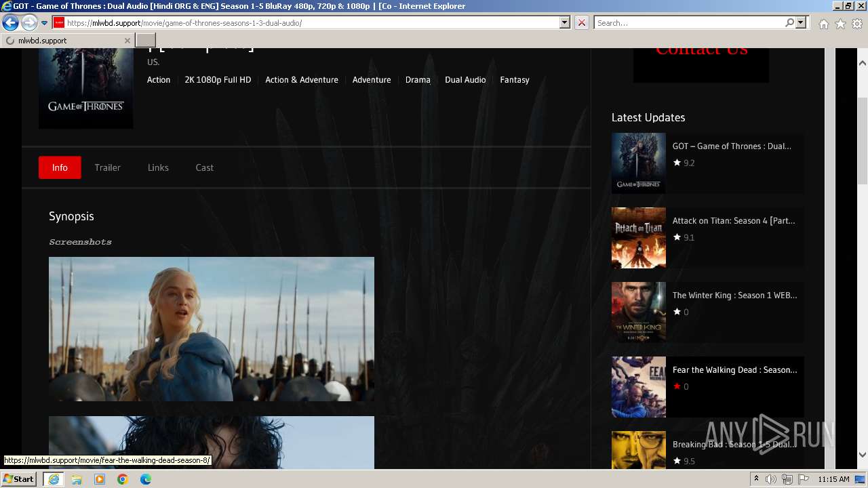Launch Chrome from the taskbar

coord(123,479)
